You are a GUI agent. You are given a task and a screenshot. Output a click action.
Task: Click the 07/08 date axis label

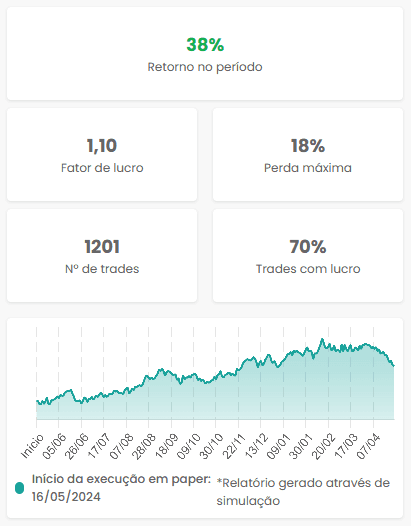coord(122,446)
